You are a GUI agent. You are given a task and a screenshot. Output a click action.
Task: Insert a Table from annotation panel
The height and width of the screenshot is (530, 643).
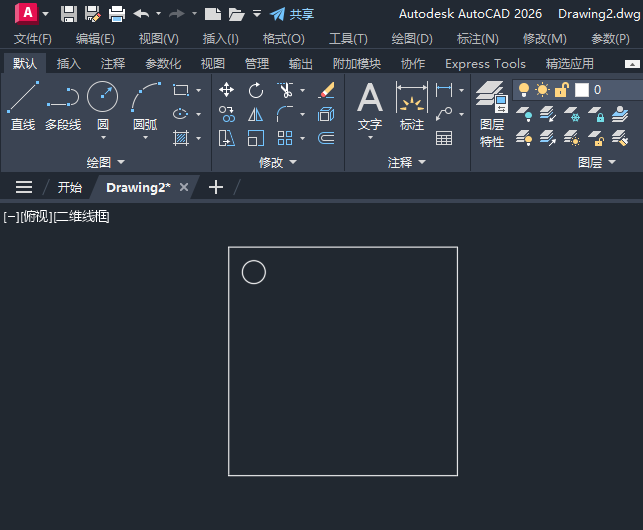(444, 138)
